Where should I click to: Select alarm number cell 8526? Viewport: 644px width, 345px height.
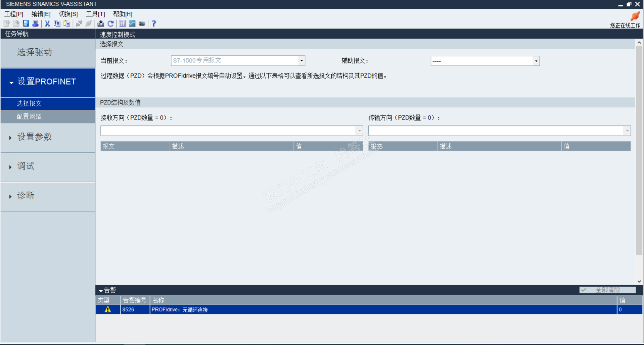[x=135, y=309]
